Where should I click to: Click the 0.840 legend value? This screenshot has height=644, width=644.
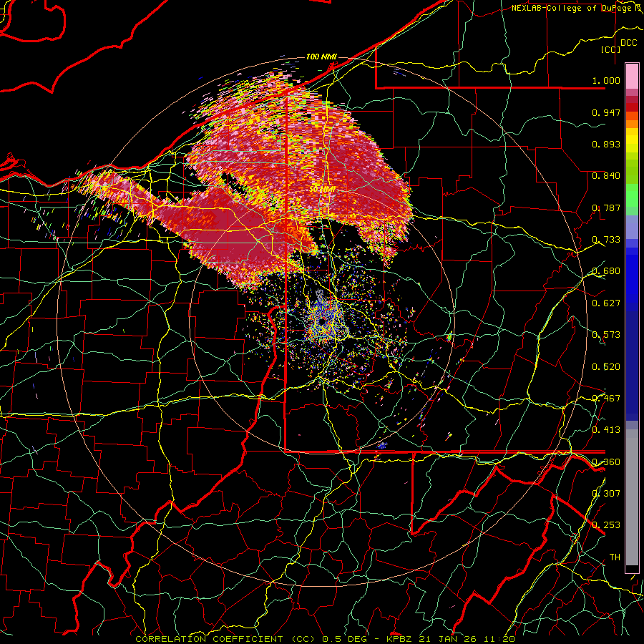coord(606,176)
